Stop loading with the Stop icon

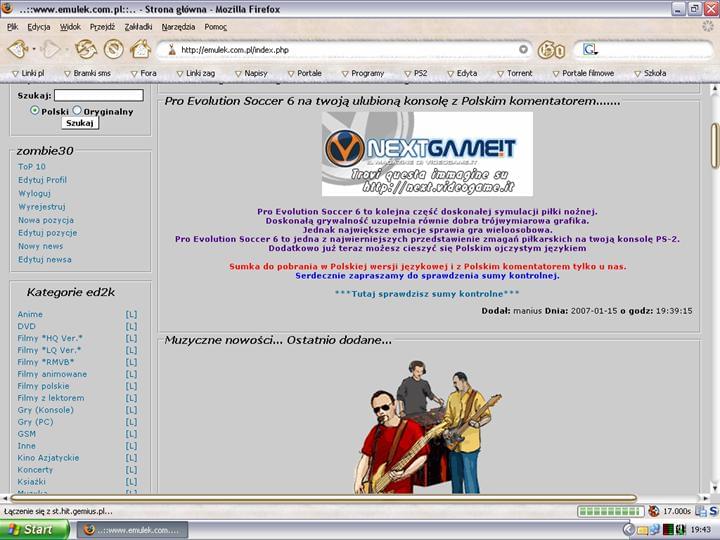click(113, 49)
